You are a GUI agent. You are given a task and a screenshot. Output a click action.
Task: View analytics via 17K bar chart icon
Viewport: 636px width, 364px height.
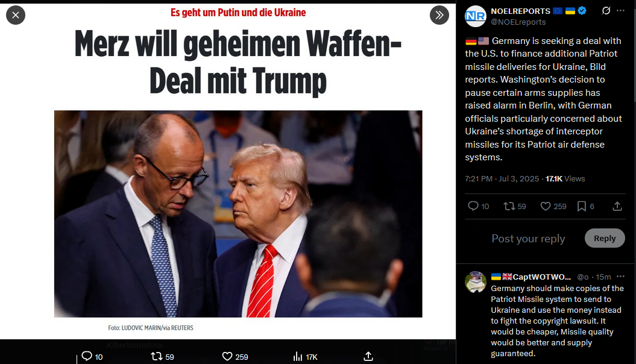[298, 356]
